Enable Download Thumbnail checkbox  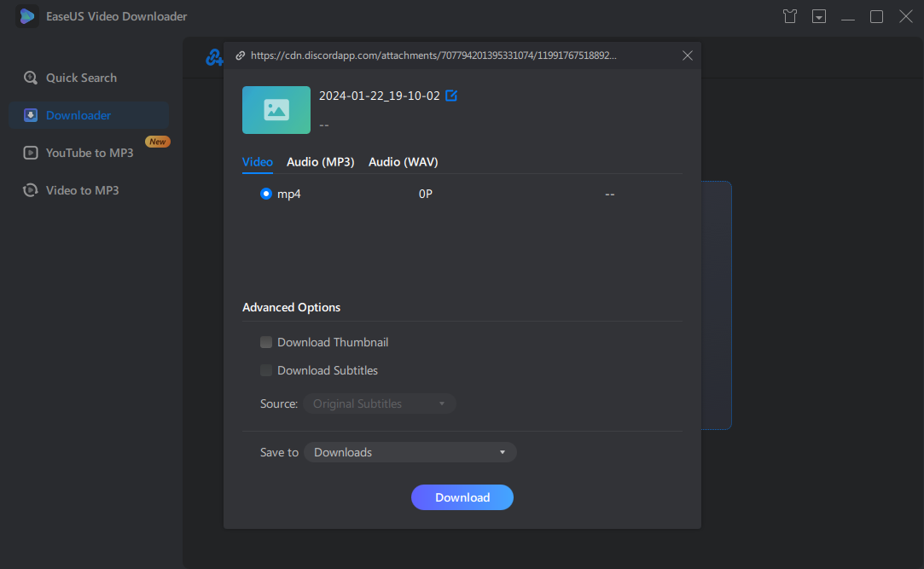266,342
